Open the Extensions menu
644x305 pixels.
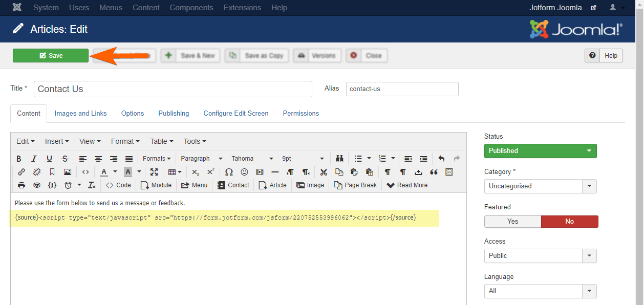click(242, 8)
